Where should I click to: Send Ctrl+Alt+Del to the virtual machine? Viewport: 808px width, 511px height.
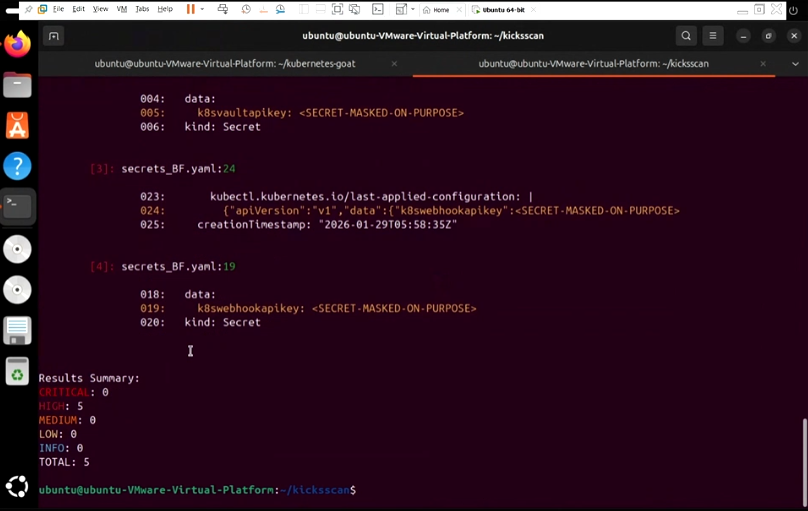point(223,9)
